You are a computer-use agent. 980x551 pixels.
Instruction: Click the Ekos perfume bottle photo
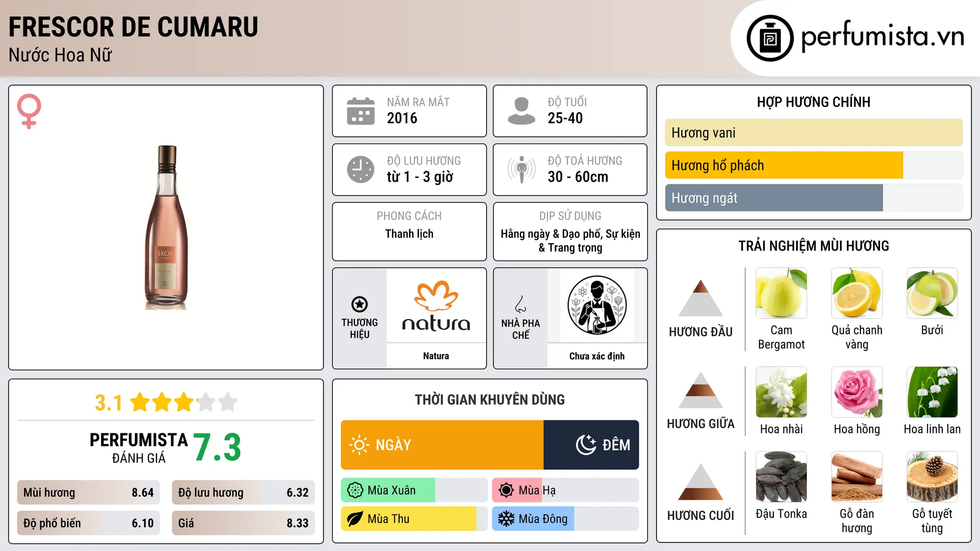167,228
